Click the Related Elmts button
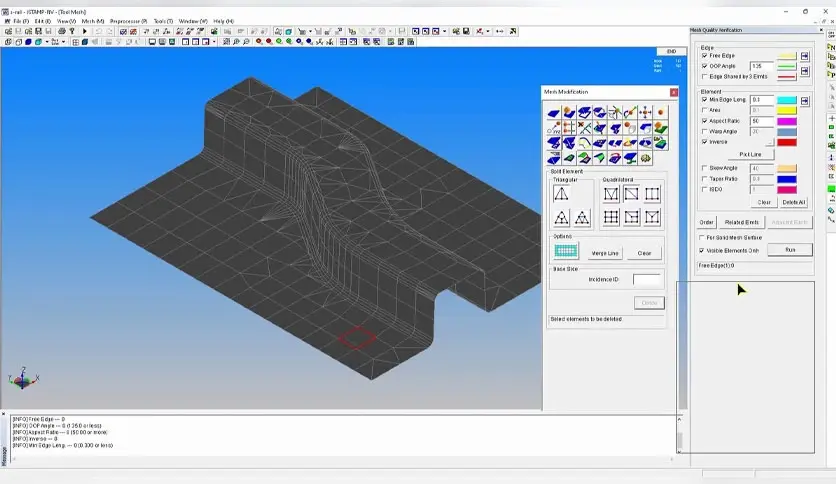The image size is (836, 484). (742, 222)
